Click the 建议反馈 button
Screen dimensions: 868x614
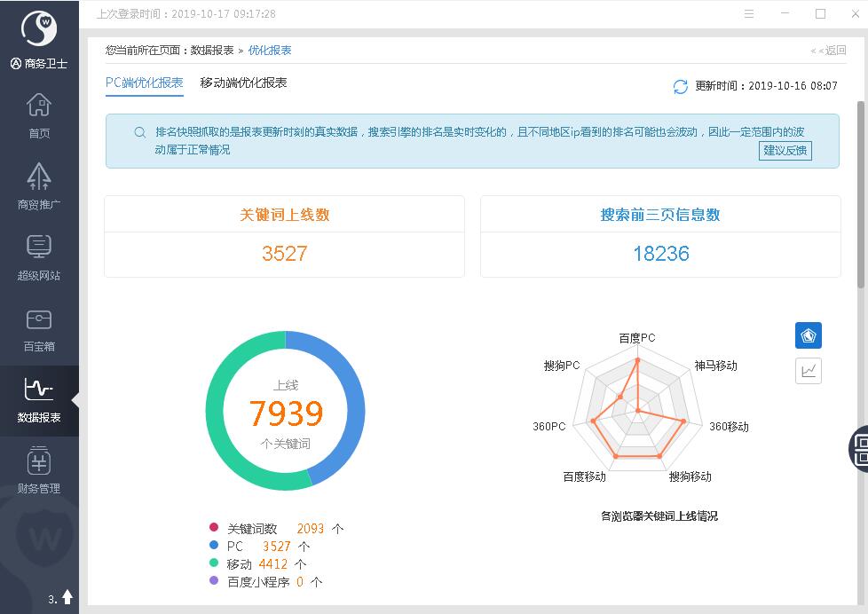click(785, 150)
